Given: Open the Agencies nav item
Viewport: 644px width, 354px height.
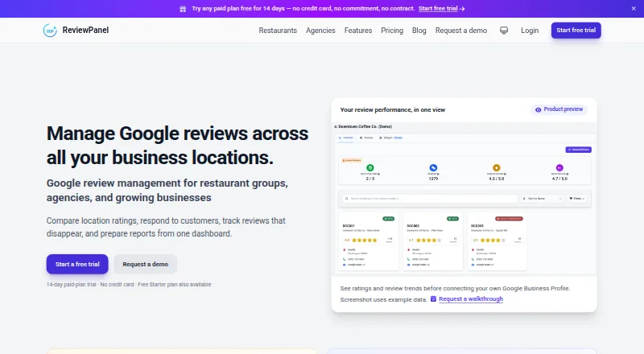Looking at the screenshot, I should pos(320,31).
